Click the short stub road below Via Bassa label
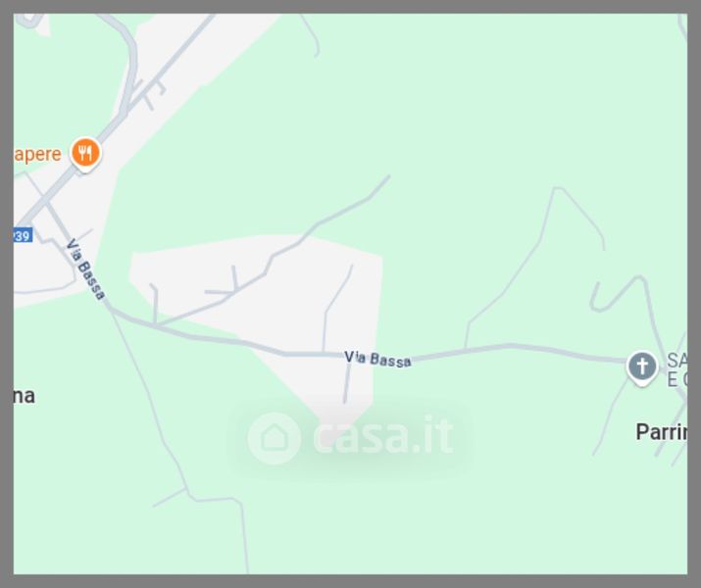Screen dimensions: 701x588 [x=346, y=384]
